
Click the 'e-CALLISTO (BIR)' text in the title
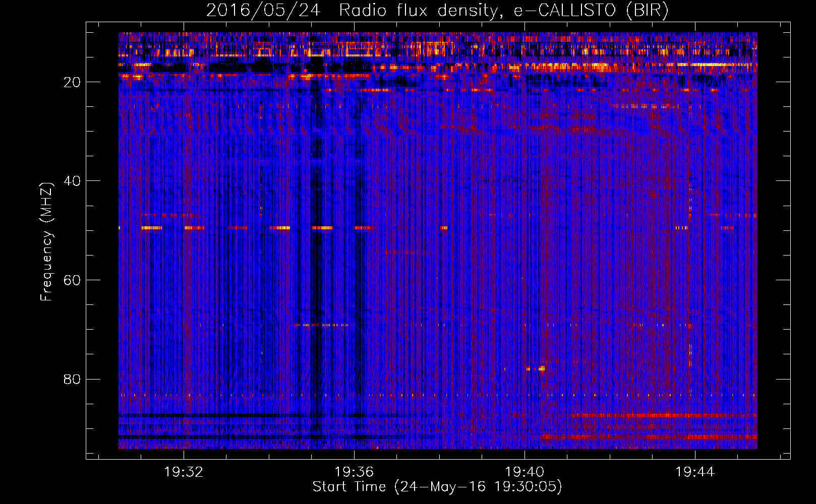(592, 11)
